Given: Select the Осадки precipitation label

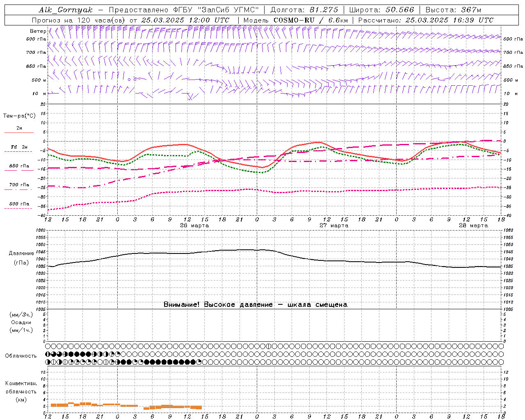Looking at the screenshot, I should pyautogui.click(x=21, y=323).
